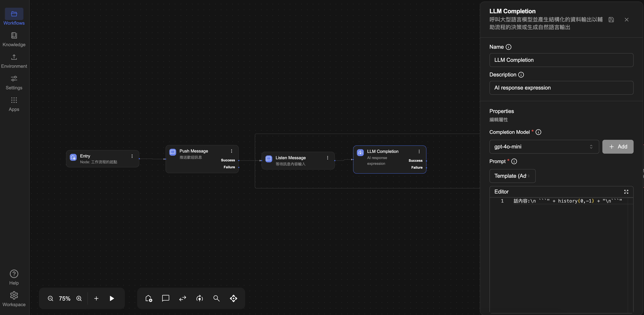The width and height of the screenshot is (644, 315).
Task: Open the Completion Model gpt-4o-mini dropdown
Action: (x=544, y=147)
